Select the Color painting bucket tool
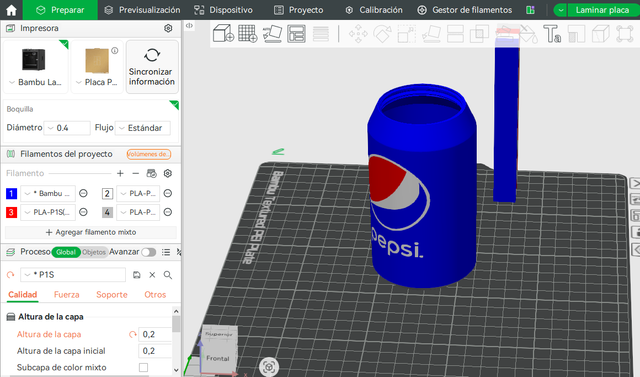The image size is (640, 377). pyautogui.click(x=528, y=33)
